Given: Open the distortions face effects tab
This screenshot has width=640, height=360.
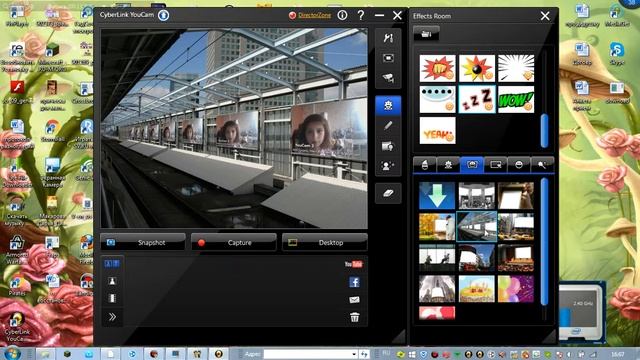Looking at the screenshot, I should [x=519, y=164].
